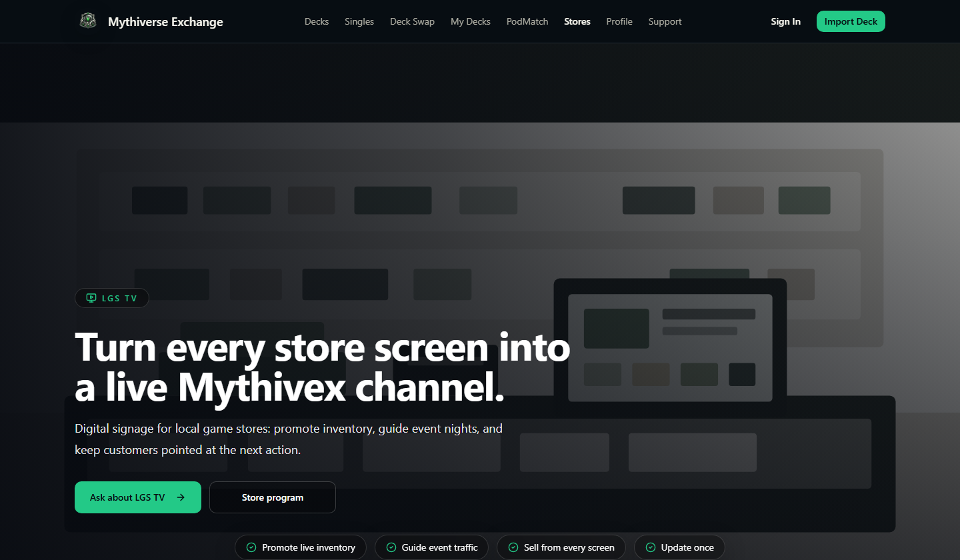Click the LGS TV badge

(x=112, y=298)
